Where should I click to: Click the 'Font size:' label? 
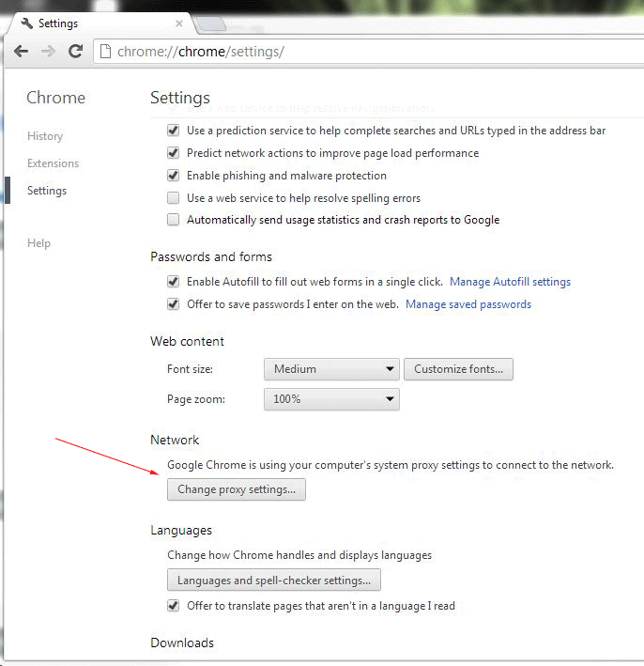coord(190,369)
